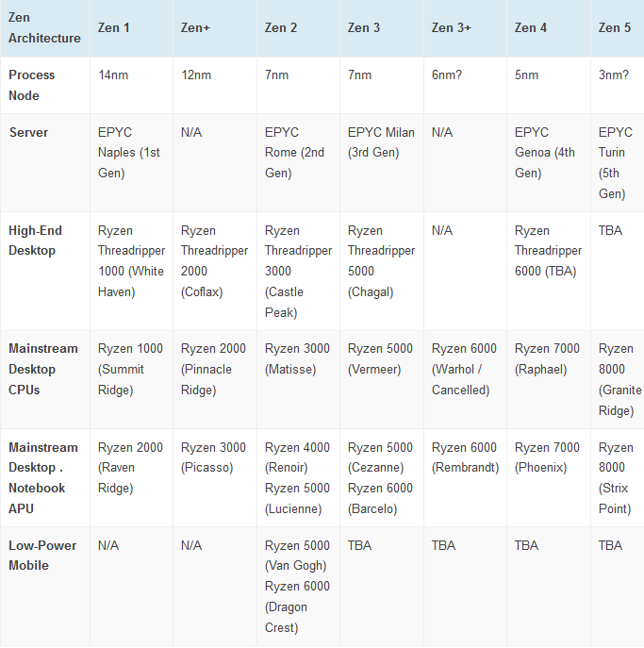Select the Low-Power Mobile row label
644x648 pixels.
(x=42, y=556)
